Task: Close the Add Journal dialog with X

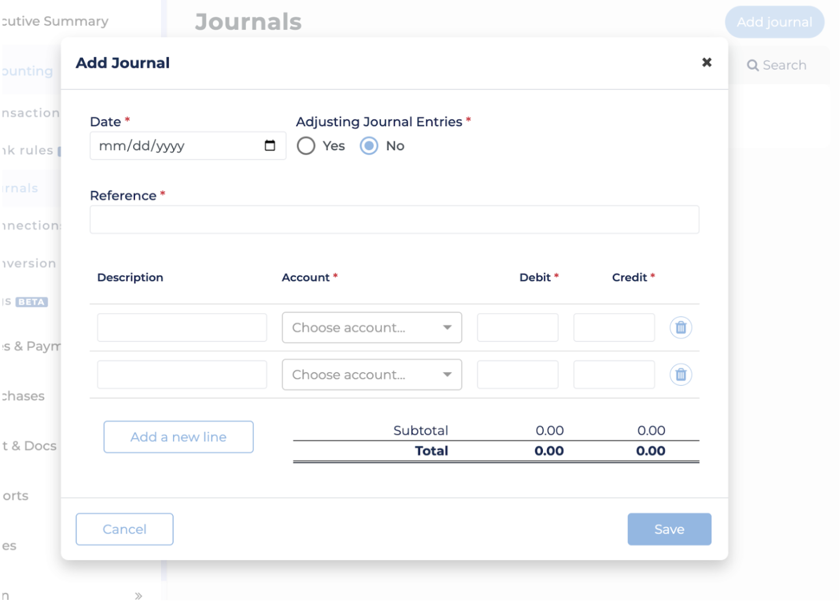Action: (x=706, y=62)
